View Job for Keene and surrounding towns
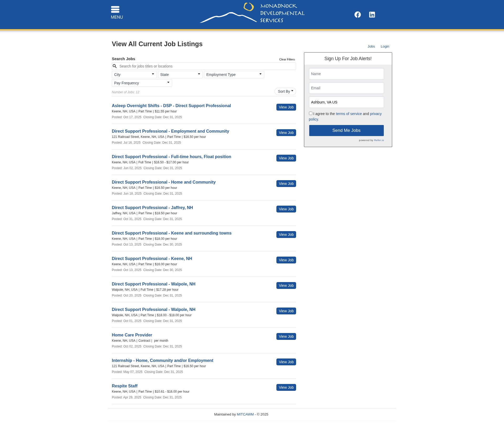Viewport: 504px width, 426px height. [x=286, y=235]
